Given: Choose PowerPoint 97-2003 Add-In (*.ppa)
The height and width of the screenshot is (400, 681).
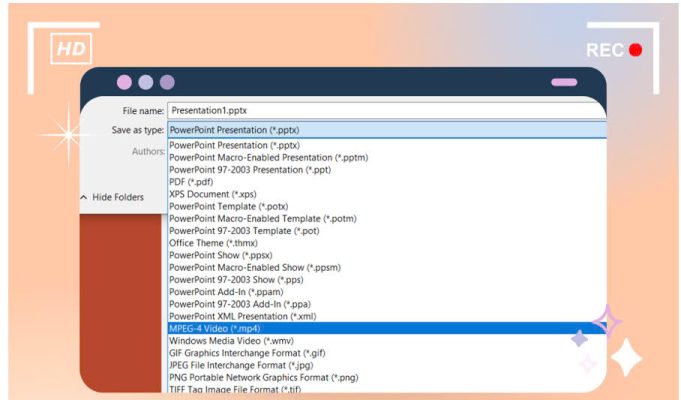Looking at the screenshot, I should 387,304.
